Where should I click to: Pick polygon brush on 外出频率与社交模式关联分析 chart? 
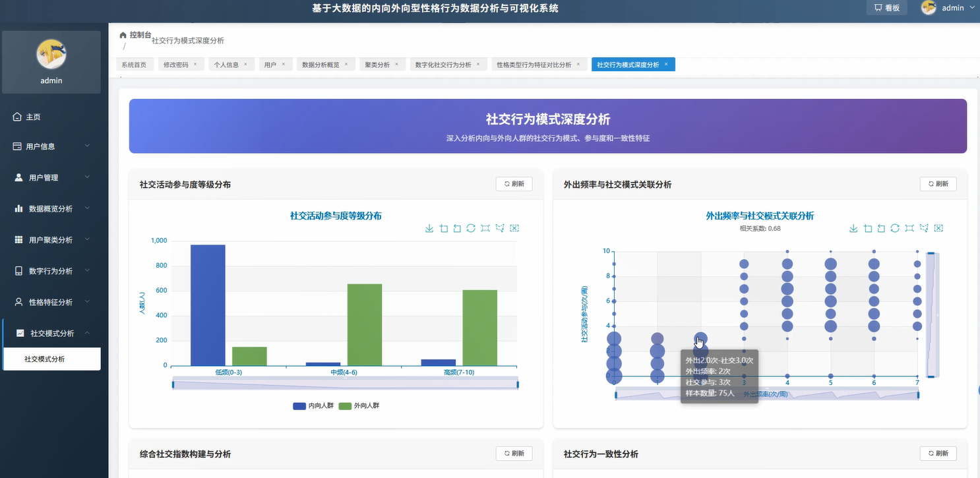coord(924,228)
